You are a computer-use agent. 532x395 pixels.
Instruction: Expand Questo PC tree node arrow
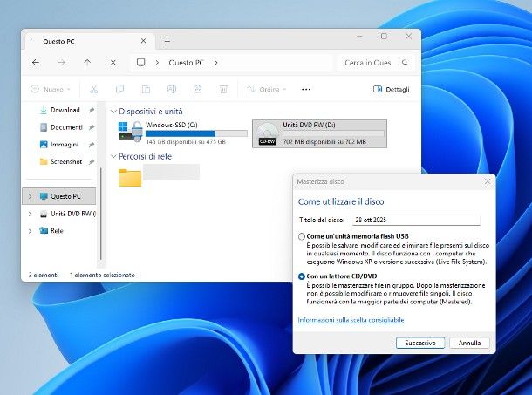pos(30,196)
